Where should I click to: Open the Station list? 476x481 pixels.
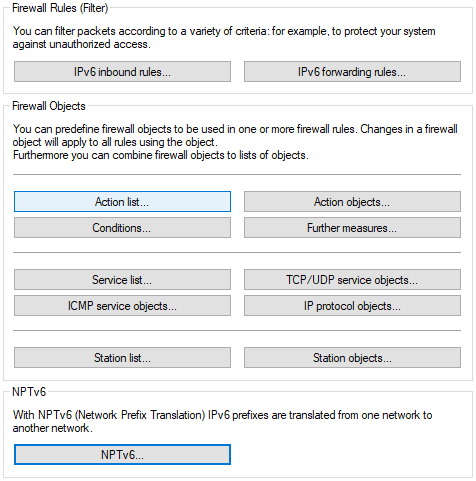(122, 358)
